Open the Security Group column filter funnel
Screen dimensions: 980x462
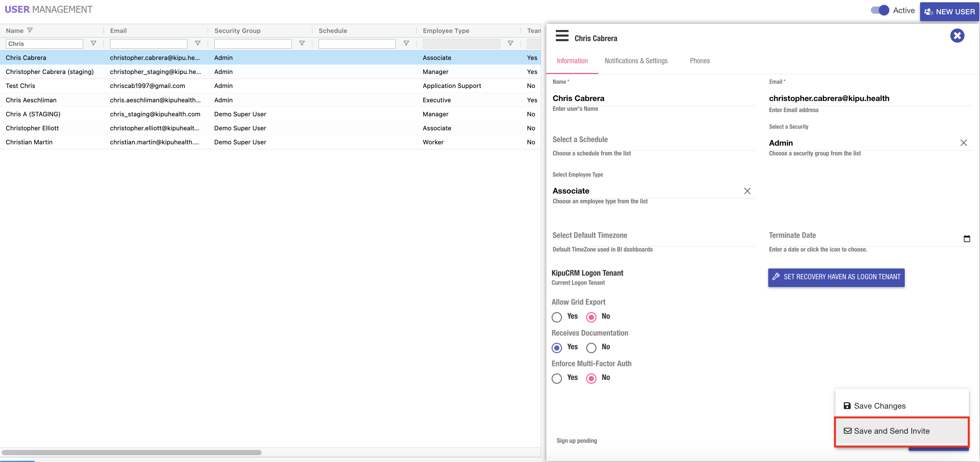tap(302, 43)
